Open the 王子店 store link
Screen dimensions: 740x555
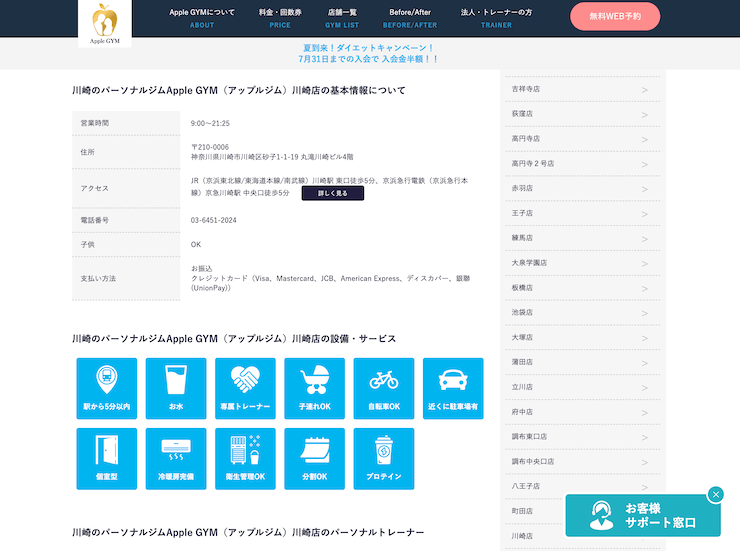tap(582, 213)
